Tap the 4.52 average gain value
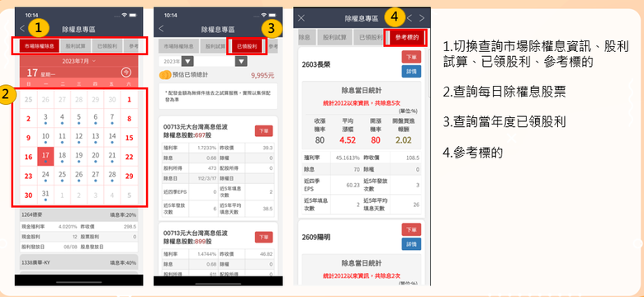 (x=348, y=140)
